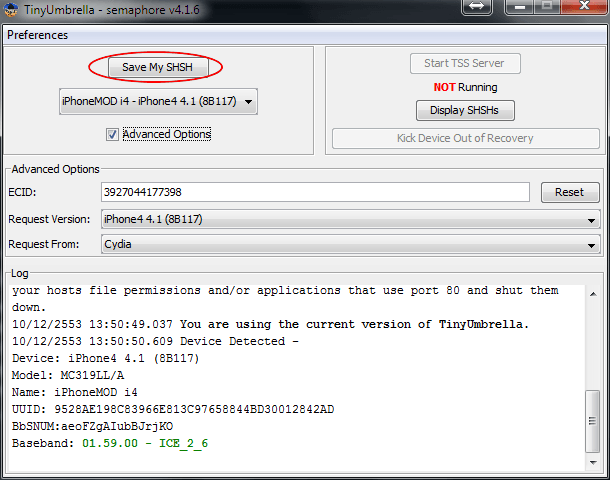This screenshot has width=610, height=480.
Task: Minimize the TinyUmbrella window
Action: [x=521, y=7]
